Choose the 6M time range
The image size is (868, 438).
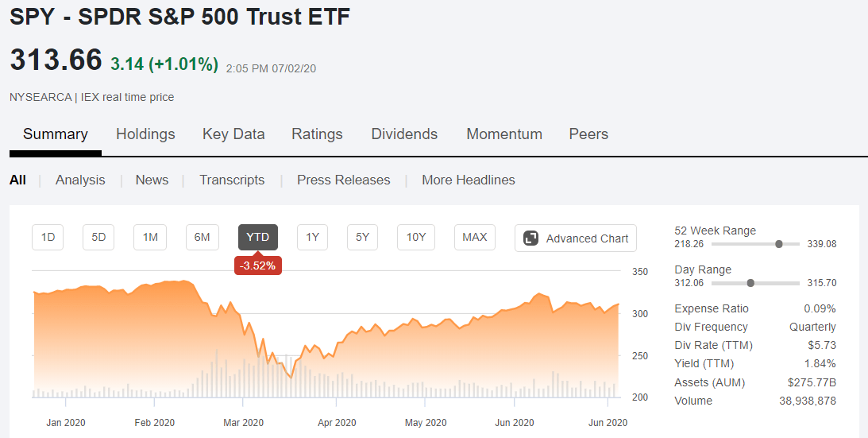(202, 238)
